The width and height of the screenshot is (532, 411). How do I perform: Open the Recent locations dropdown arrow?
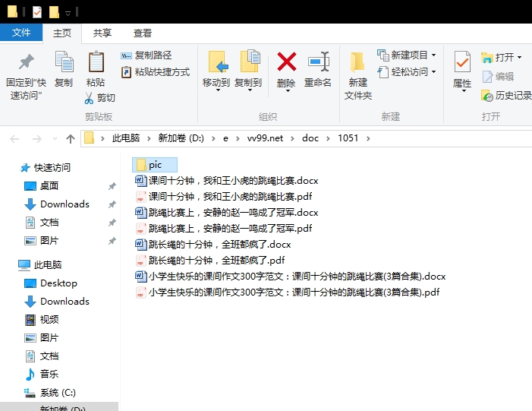pos(55,139)
